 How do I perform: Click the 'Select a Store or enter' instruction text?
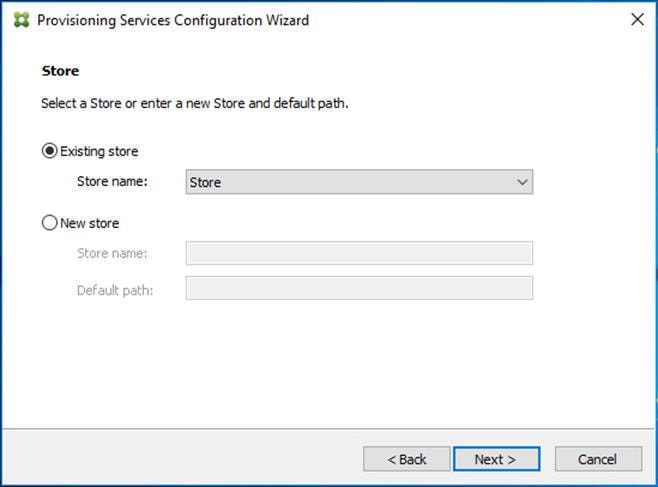coord(195,103)
